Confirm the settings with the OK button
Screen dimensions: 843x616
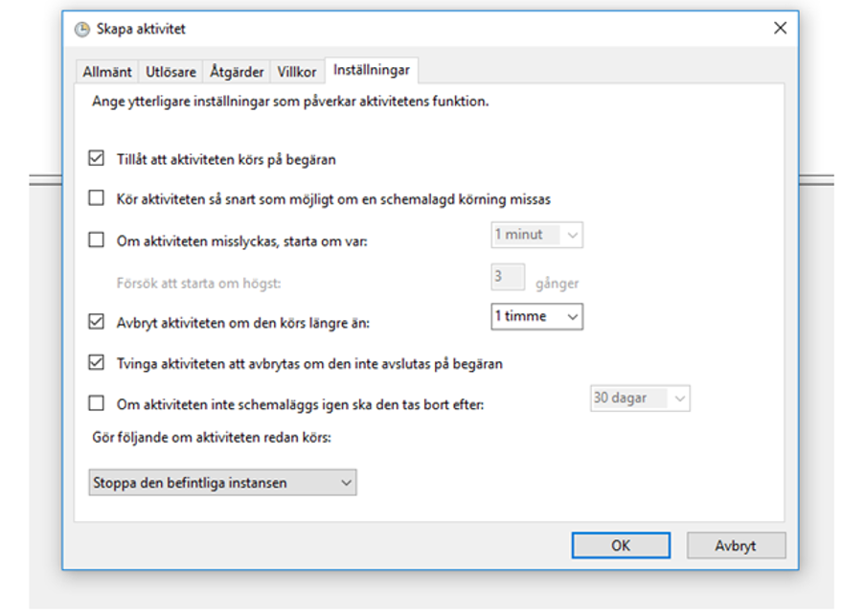click(x=621, y=545)
